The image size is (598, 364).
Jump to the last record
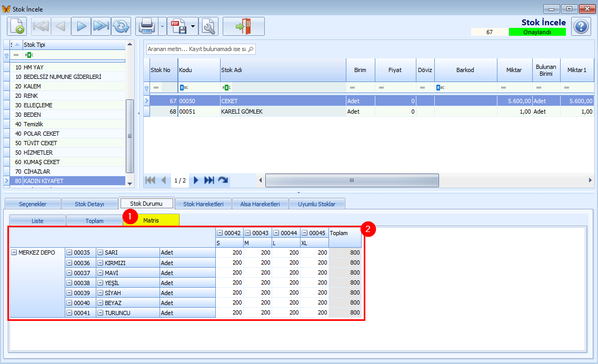click(x=101, y=26)
